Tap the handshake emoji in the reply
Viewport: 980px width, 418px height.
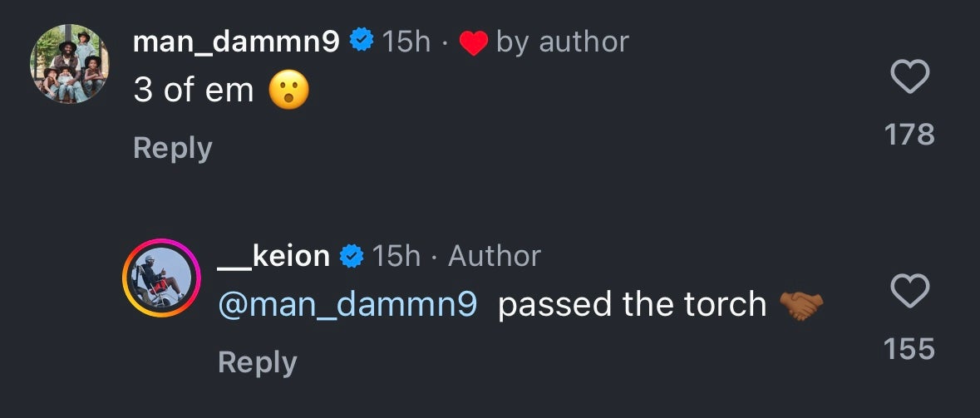801,306
